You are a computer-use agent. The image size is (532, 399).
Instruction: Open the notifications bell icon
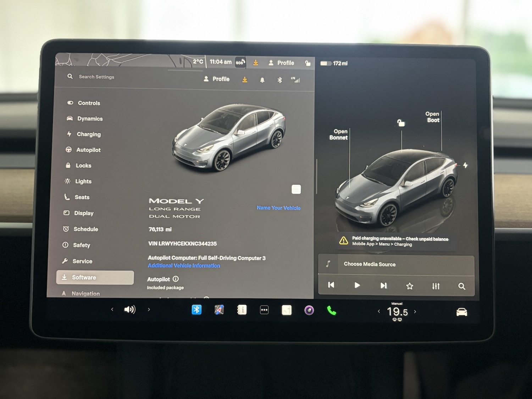pyautogui.click(x=262, y=79)
